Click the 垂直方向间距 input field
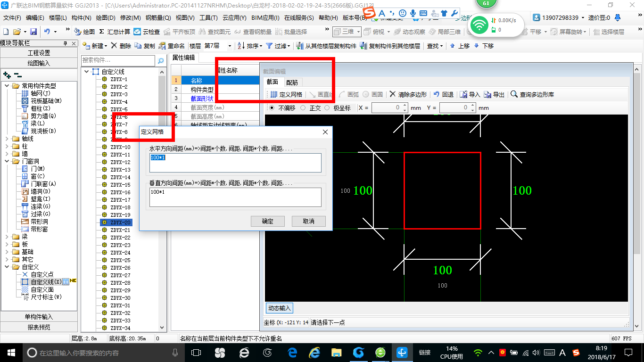Viewport: 644px width, 362px height. click(235, 197)
